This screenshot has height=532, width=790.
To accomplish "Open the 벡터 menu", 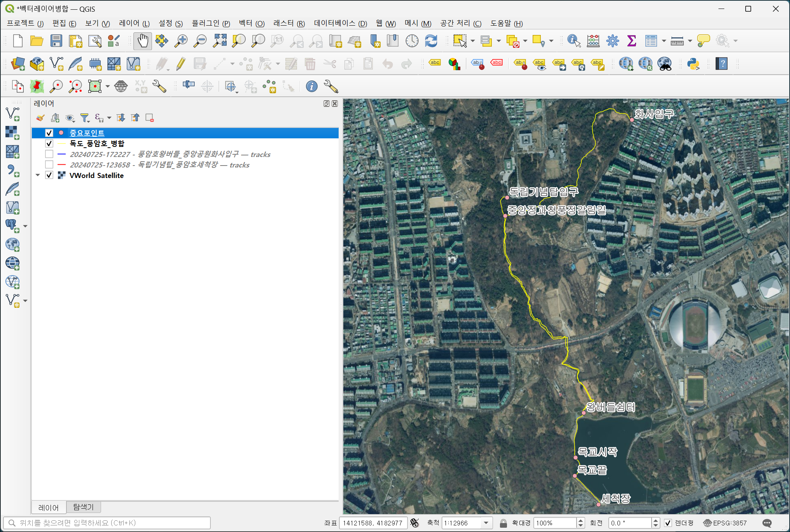I will pyautogui.click(x=251, y=23).
